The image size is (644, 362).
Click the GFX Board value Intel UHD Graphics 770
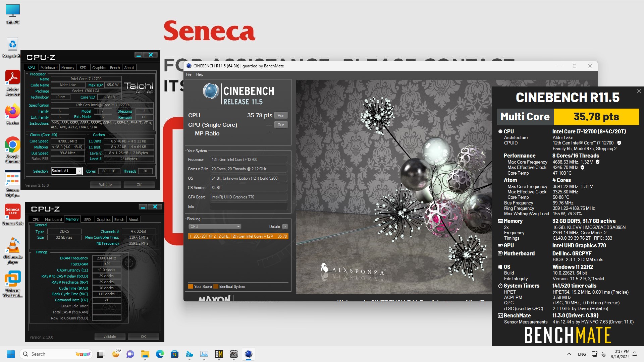(249, 197)
